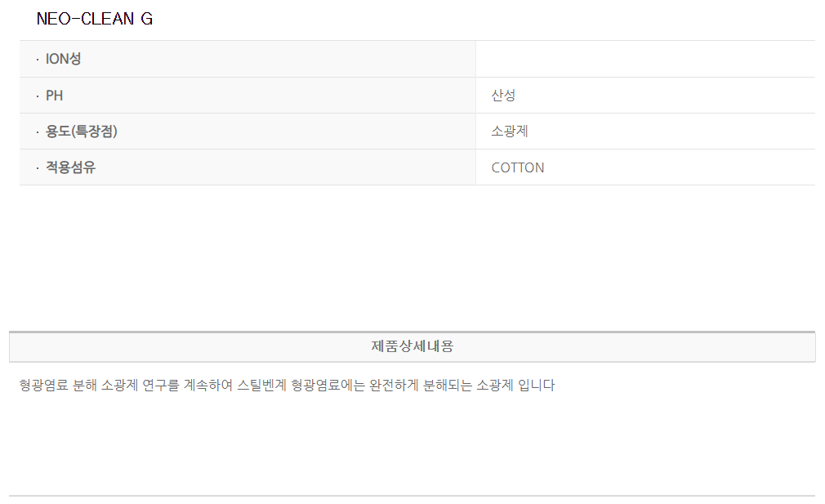Image resolution: width=825 pixels, height=504 pixels.
Task: Select the 소광제 value in the table
Action: [510, 132]
